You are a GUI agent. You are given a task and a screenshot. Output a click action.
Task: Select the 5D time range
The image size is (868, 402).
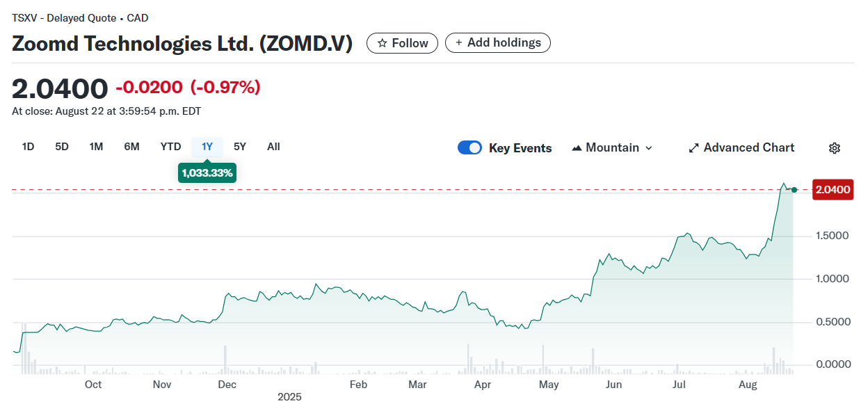coord(62,147)
